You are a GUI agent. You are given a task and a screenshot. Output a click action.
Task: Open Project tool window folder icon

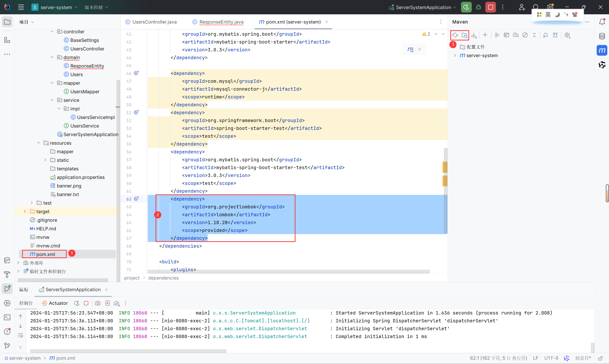pos(7,22)
